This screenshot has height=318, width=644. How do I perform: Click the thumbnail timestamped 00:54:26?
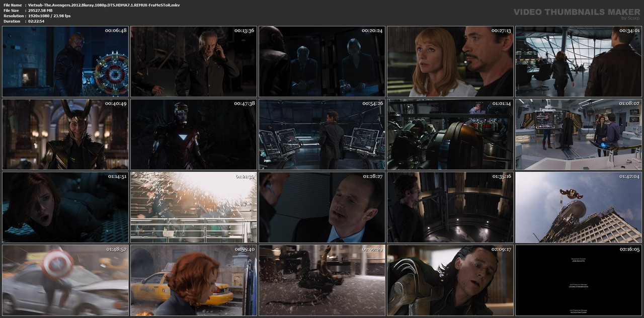tap(322, 134)
